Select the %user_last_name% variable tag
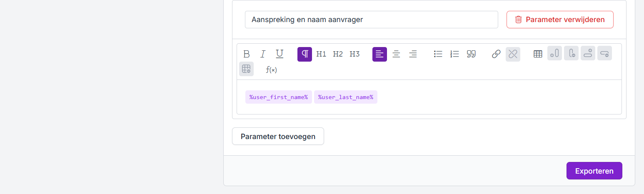The height and width of the screenshot is (194, 644). [x=346, y=97]
